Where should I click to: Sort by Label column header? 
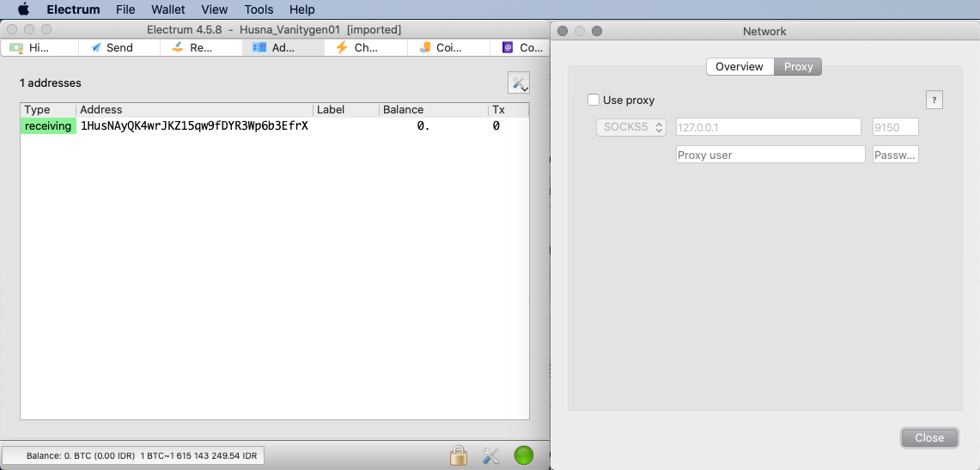pos(346,110)
